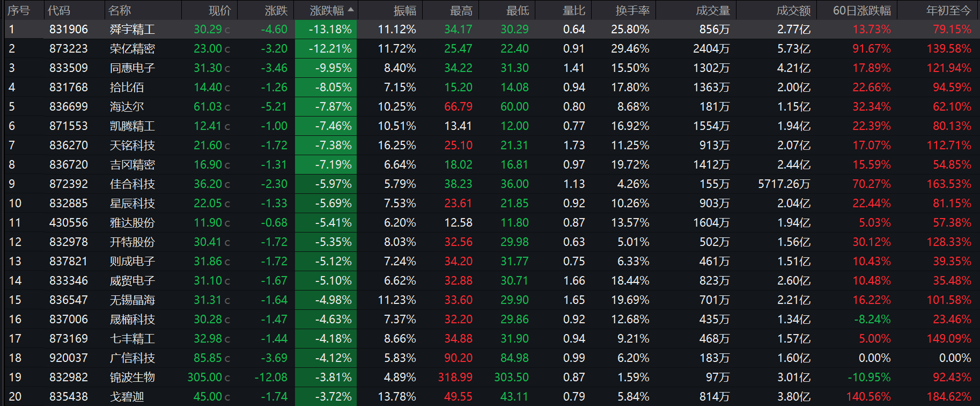This screenshot has width=980, height=406.
Task: Select stock 佳合科技
Action: 132,184
